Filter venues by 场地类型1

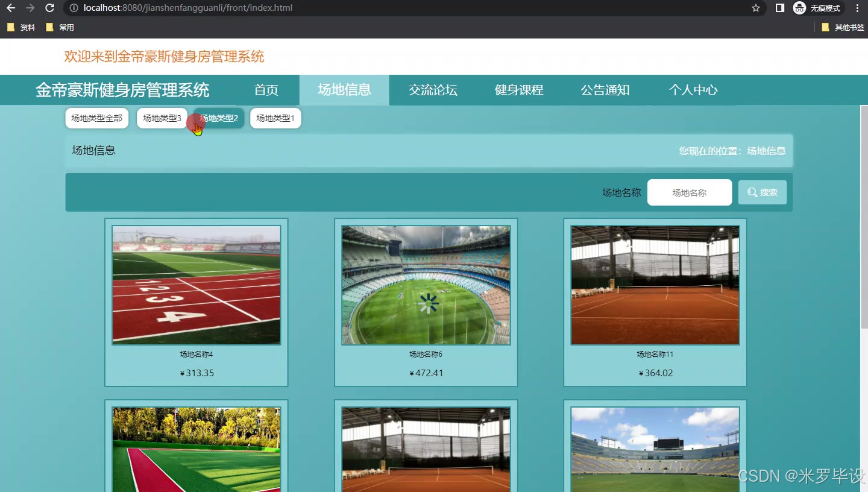pyautogui.click(x=275, y=118)
